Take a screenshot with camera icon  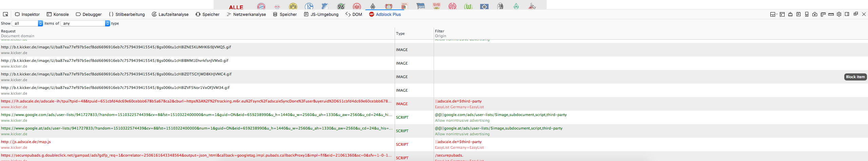[815, 14]
